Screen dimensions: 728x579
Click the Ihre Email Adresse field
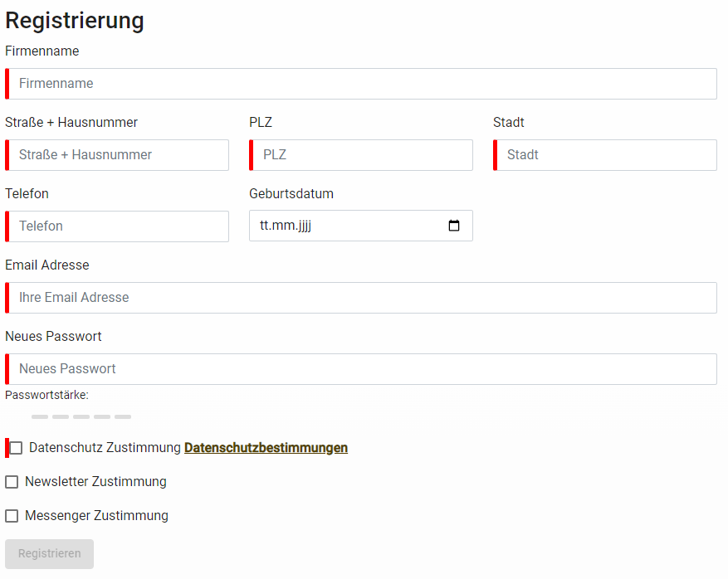tap(362, 298)
